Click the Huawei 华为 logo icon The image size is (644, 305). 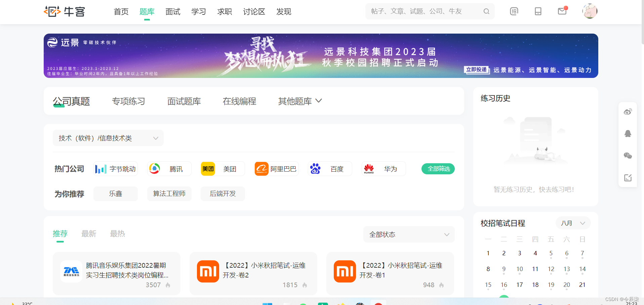(x=369, y=169)
